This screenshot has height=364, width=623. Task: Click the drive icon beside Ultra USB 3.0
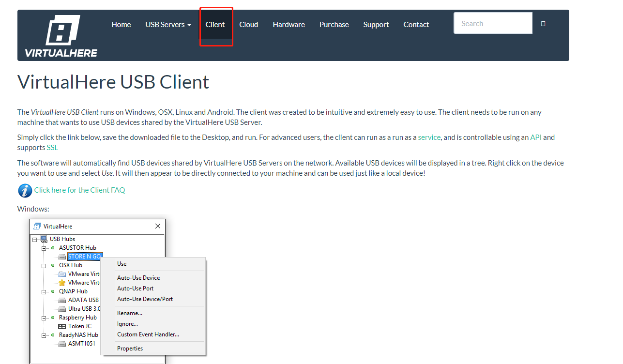point(62,309)
